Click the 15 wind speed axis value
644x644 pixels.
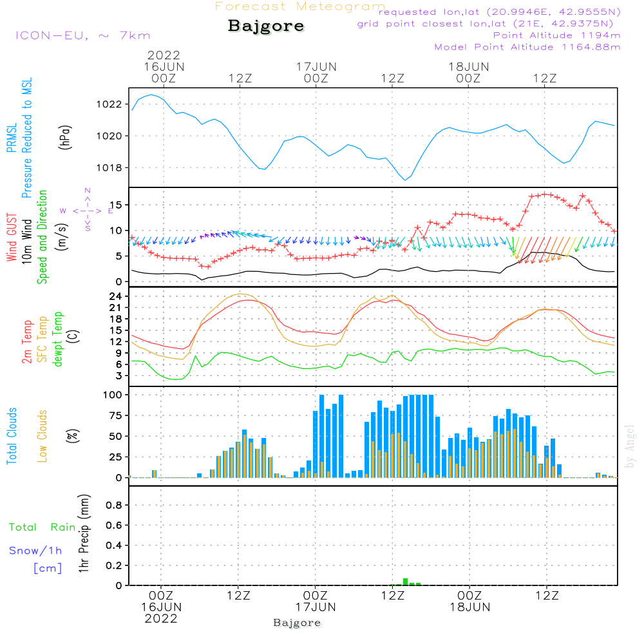tap(115, 205)
